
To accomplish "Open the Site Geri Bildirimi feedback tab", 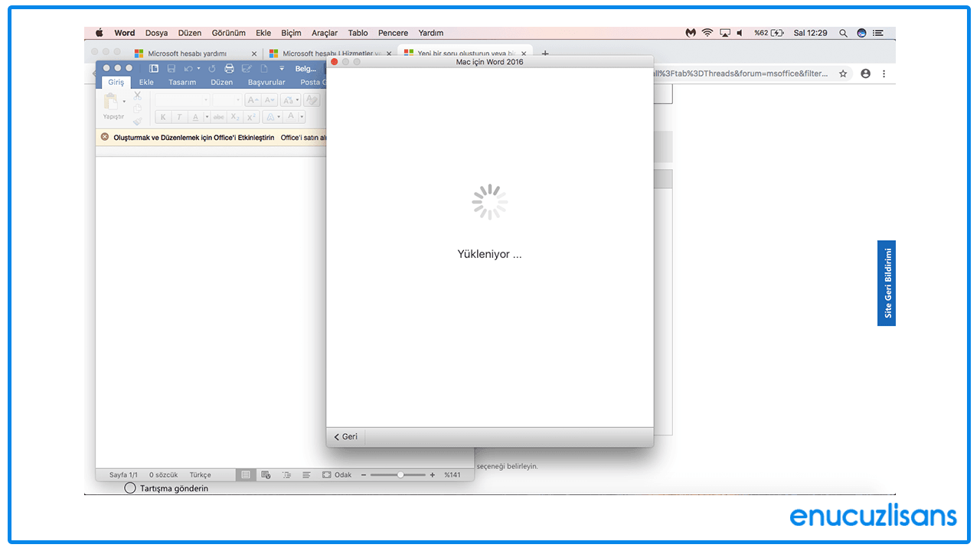I will (x=887, y=283).
